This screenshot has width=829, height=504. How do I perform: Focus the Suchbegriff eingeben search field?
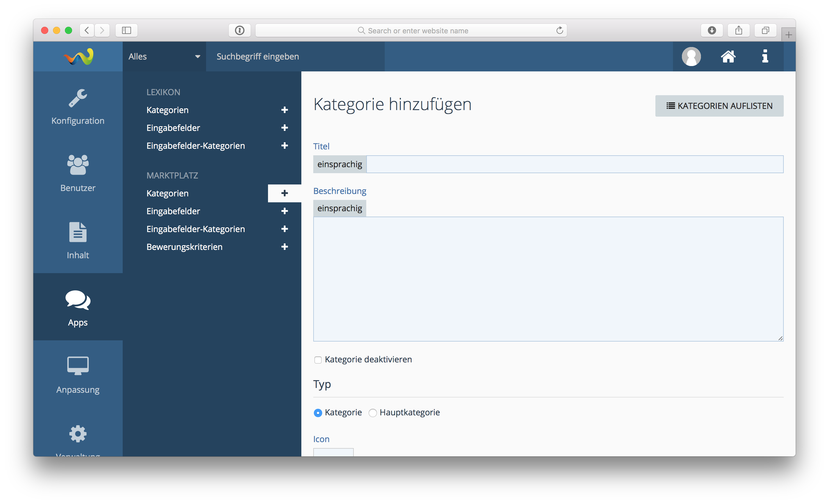(x=295, y=57)
